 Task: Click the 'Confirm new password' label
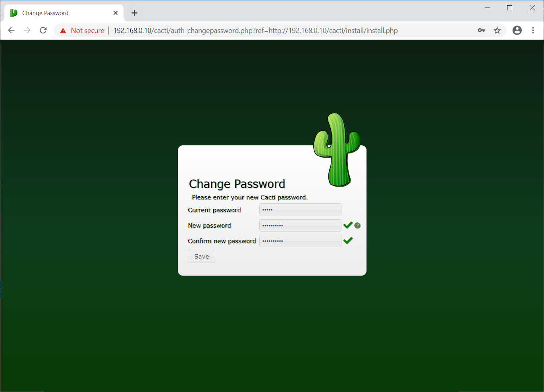click(x=222, y=241)
